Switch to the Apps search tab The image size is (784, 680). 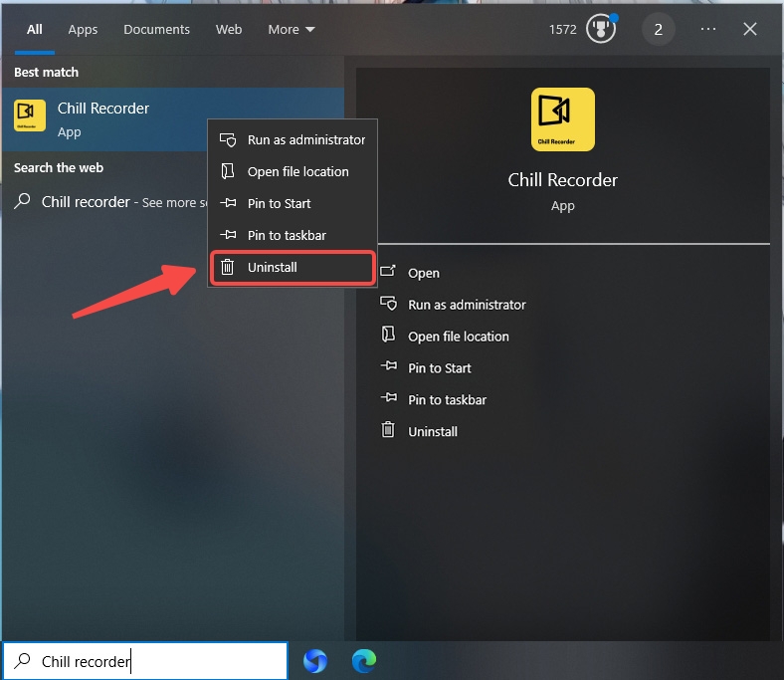click(83, 30)
